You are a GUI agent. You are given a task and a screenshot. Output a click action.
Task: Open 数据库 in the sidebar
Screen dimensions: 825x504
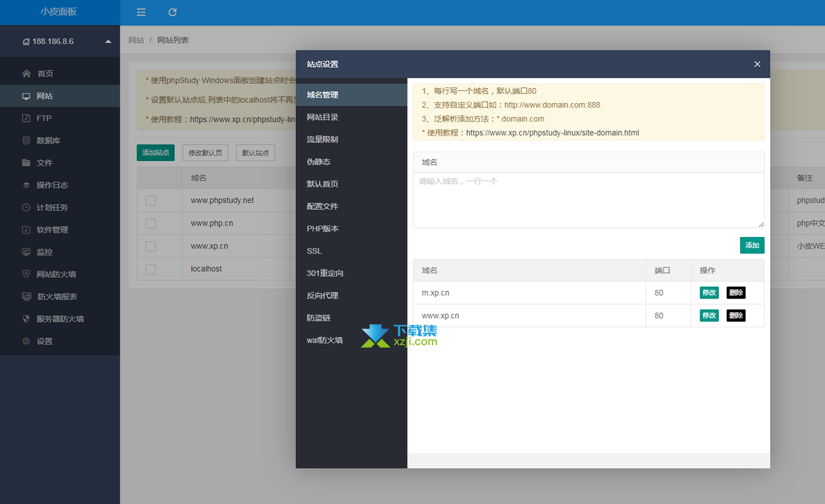pos(60,141)
